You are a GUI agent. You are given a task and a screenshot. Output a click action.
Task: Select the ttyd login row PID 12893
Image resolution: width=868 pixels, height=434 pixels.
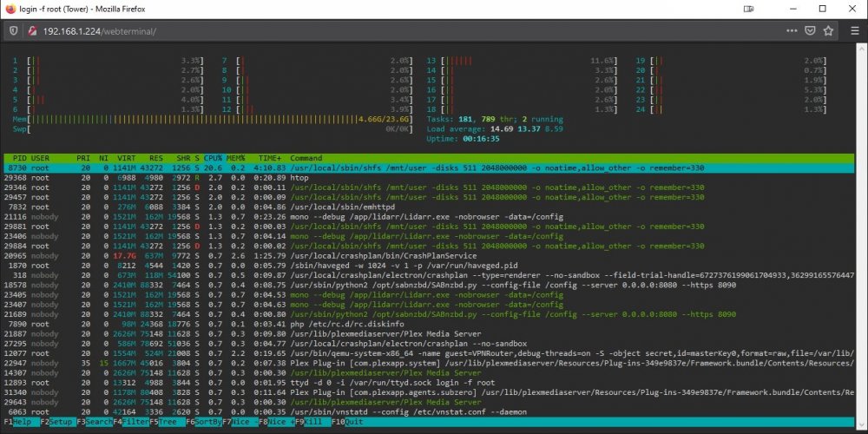[429, 383]
